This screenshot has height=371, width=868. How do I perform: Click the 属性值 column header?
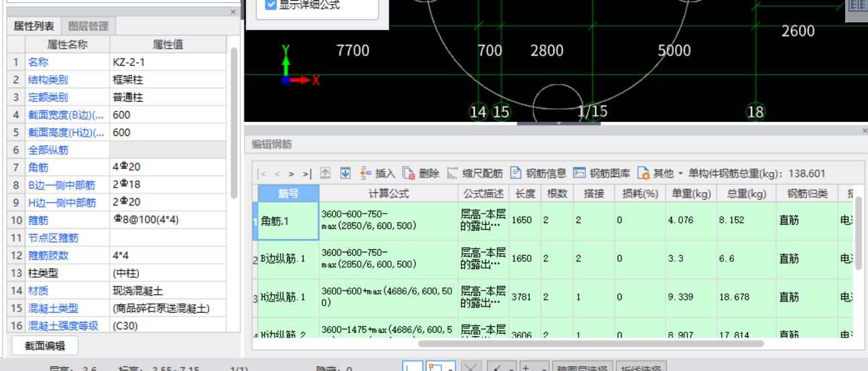(168, 45)
